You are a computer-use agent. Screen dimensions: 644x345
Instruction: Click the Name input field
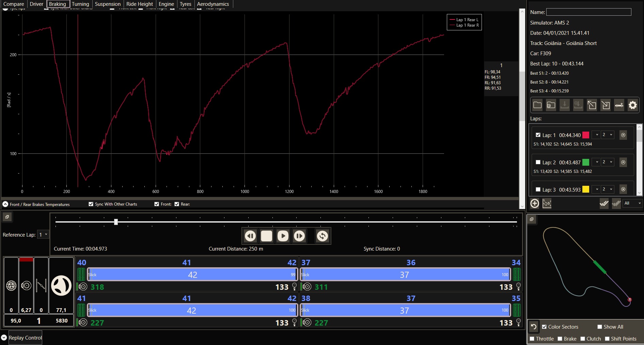pos(588,12)
